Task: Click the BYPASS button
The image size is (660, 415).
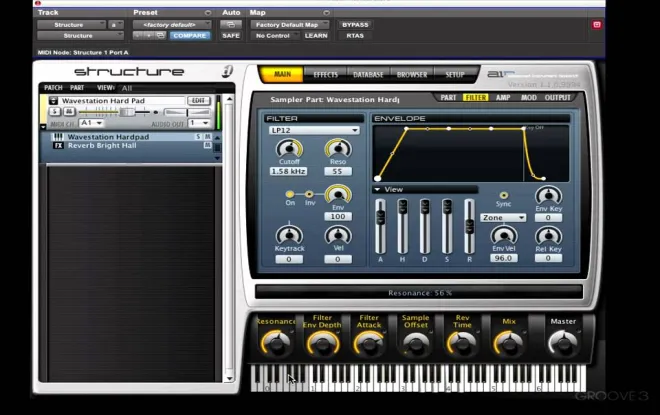Action: [x=355, y=25]
